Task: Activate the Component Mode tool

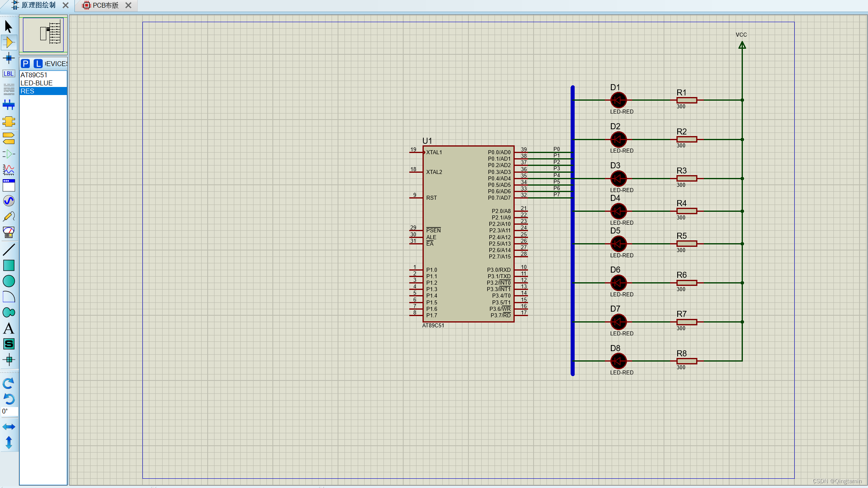Action: [x=8, y=42]
